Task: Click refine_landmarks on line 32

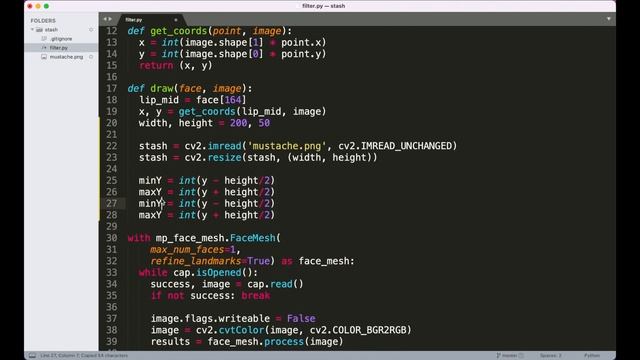Action: click(x=196, y=261)
